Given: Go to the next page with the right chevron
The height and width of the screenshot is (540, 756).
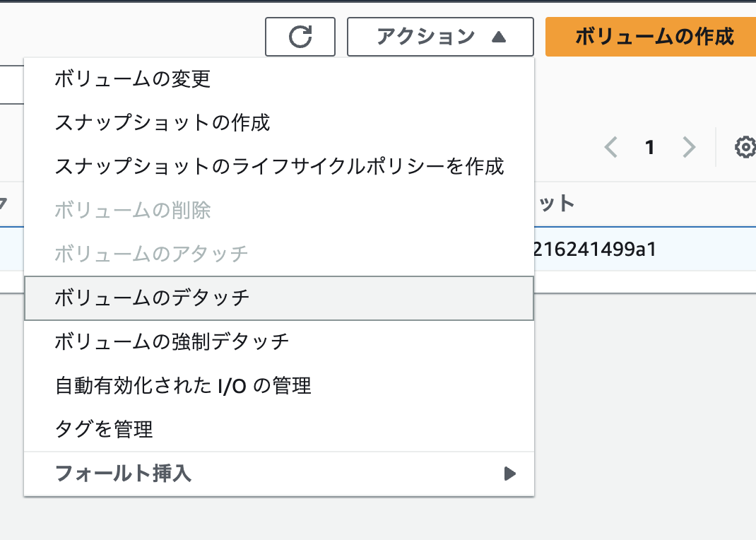Looking at the screenshot, I should (689, 147).
